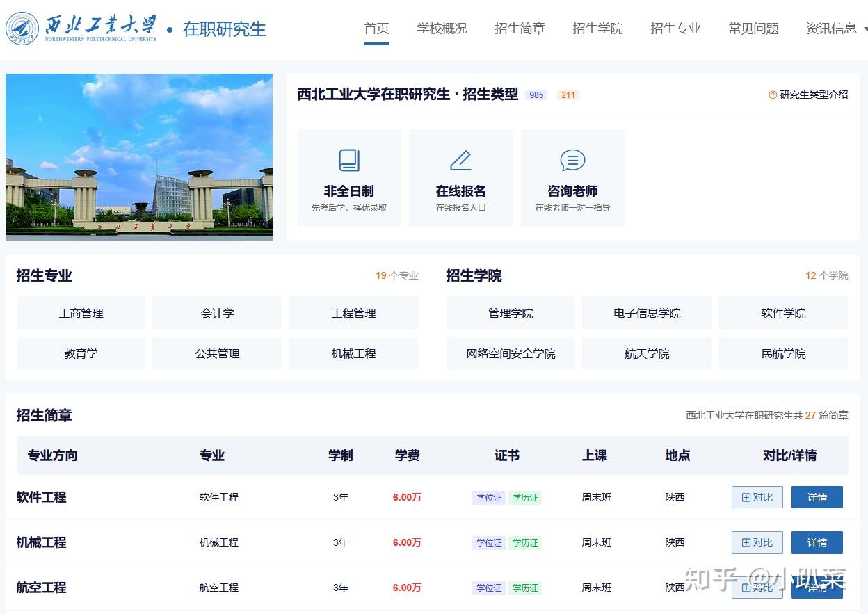Click the 学费 column header

pyautogui.click(x=408, y=455)
